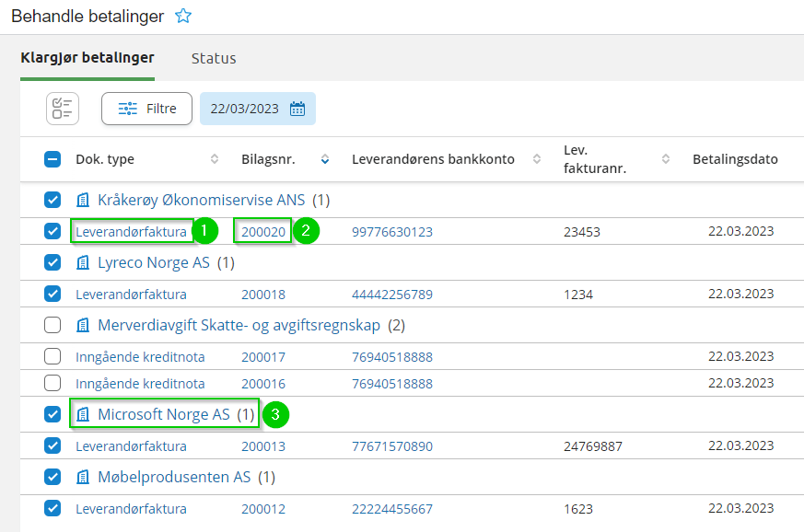Uncheck the Lyreco Norge AS group checkbox
The height and width of the screenshot is (532, 804).
pos(52,262)
